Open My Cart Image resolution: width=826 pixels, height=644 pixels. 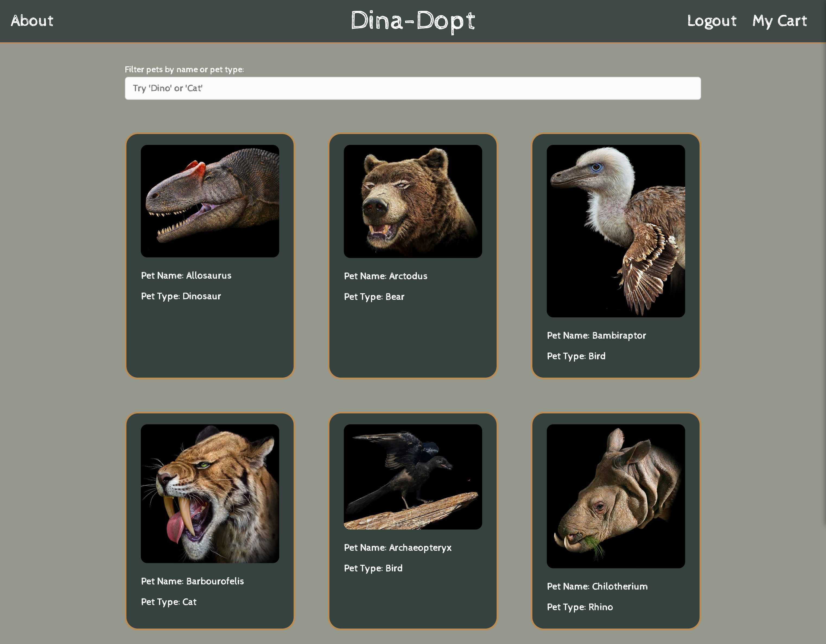pyautogui.click(x=780, y=21)
